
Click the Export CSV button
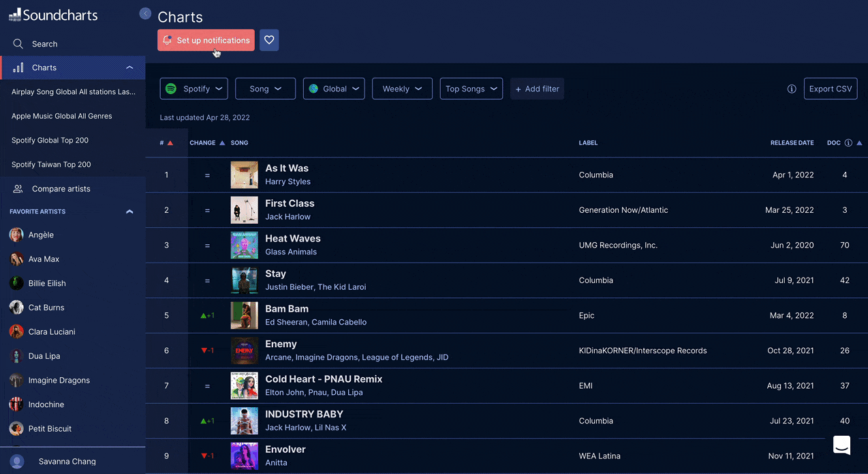click(830, 89)
